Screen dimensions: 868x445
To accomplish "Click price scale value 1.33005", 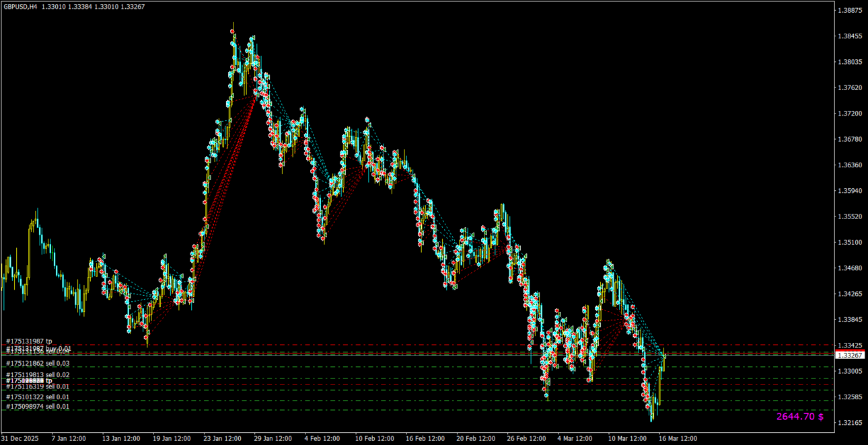I will coord(851,371).
